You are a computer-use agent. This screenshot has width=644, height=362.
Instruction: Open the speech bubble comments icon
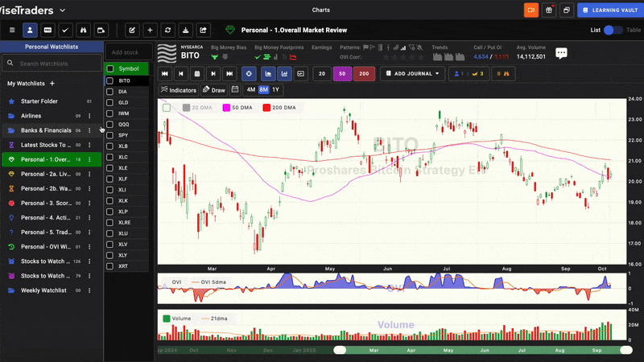[561, 53]
